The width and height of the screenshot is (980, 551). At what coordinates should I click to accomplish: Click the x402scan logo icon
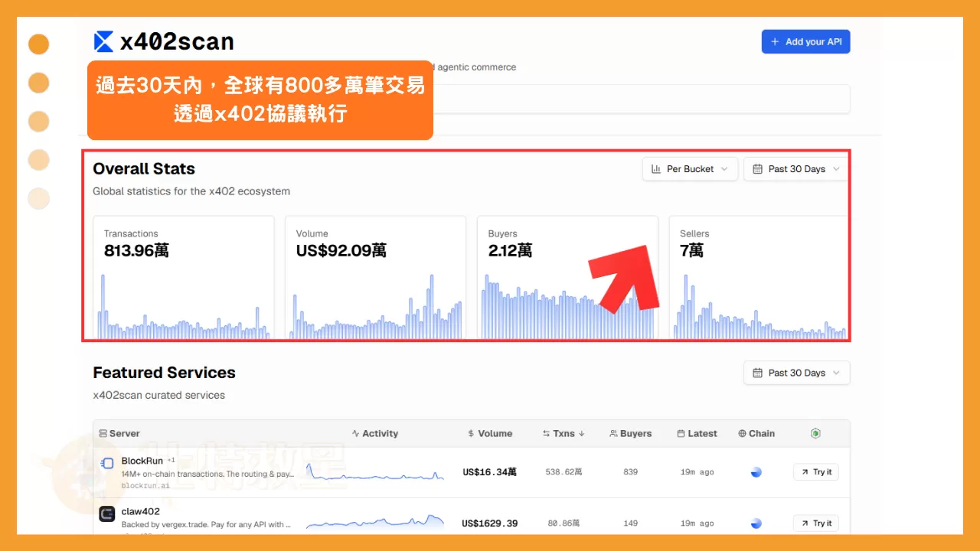(103, 41)
